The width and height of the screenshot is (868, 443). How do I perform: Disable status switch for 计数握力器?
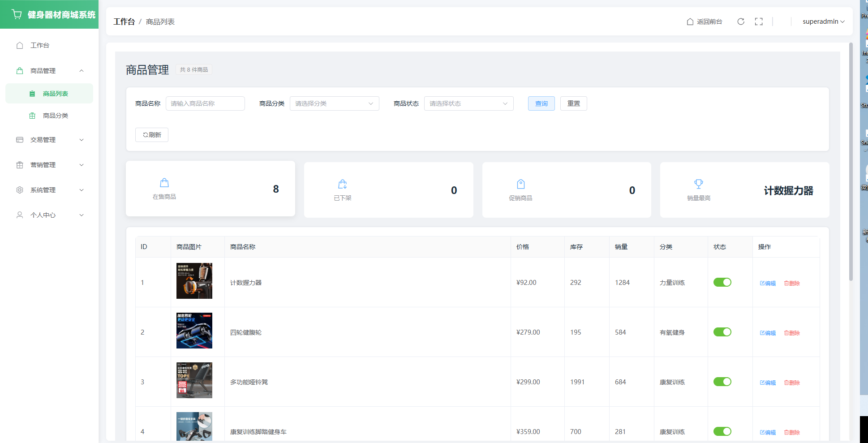click(722, 282)
